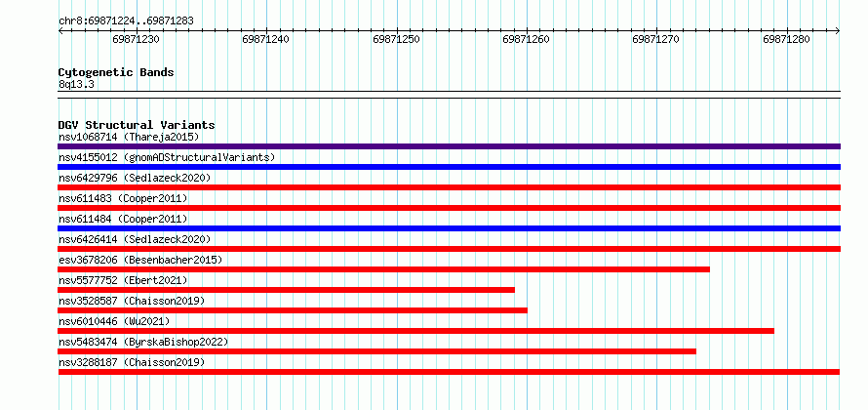Image resolution: width=868 pixels, height=410 pixels.
Task: Open nsv4155012 (gnomADStructuralVariants) label
Action: [167, 157]
